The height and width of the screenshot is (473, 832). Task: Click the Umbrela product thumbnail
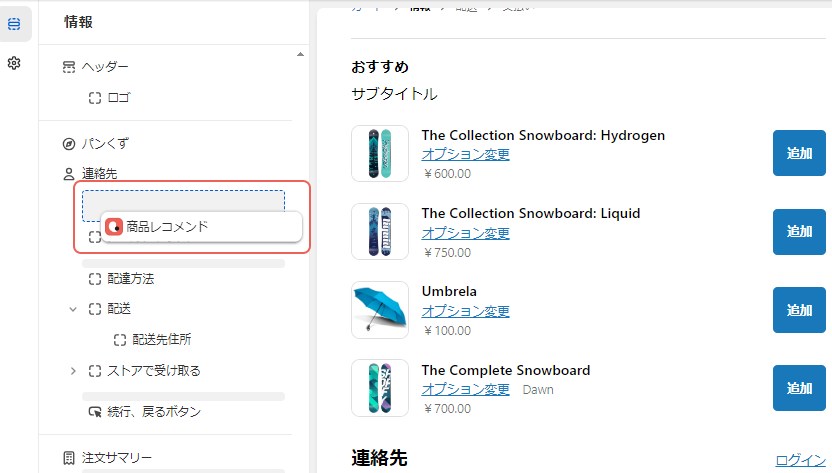380,310
